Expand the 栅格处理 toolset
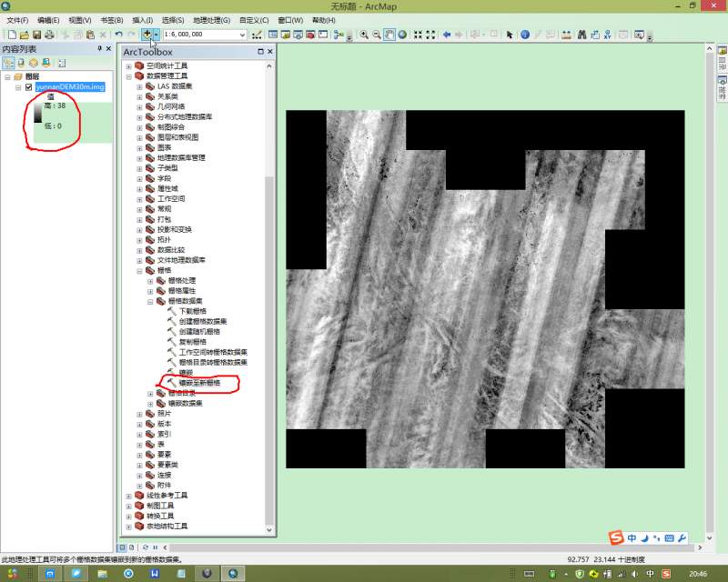728x582 pixels. [x=150, y=281]
